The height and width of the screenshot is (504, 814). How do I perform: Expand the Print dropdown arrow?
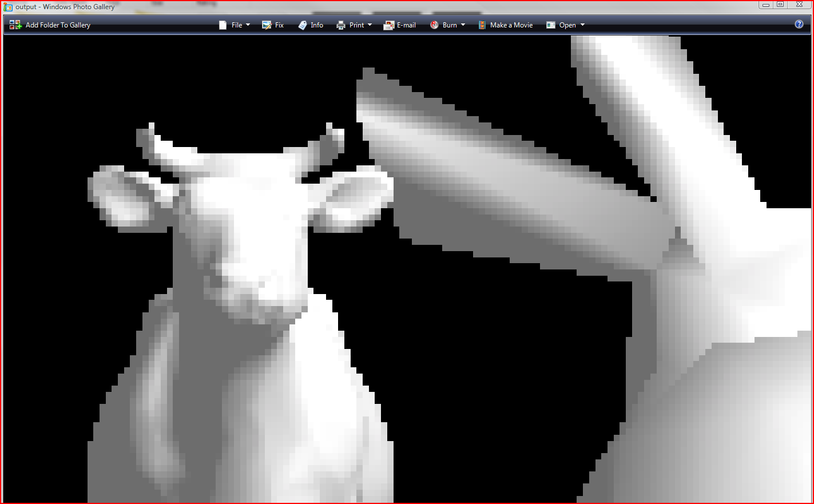[x=370, y=25]
